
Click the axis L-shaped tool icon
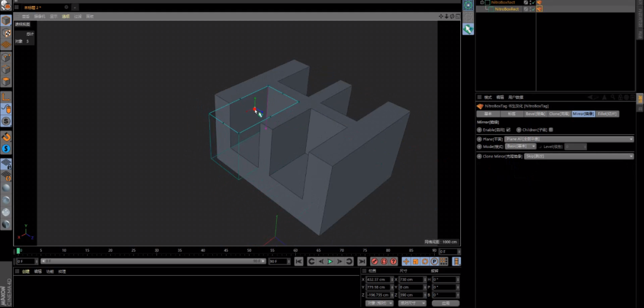click(6, 97)
